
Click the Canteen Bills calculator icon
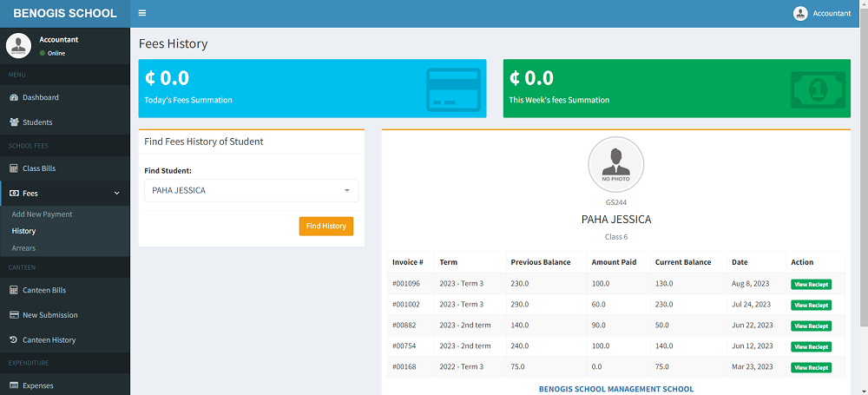(x=14, y=290)
